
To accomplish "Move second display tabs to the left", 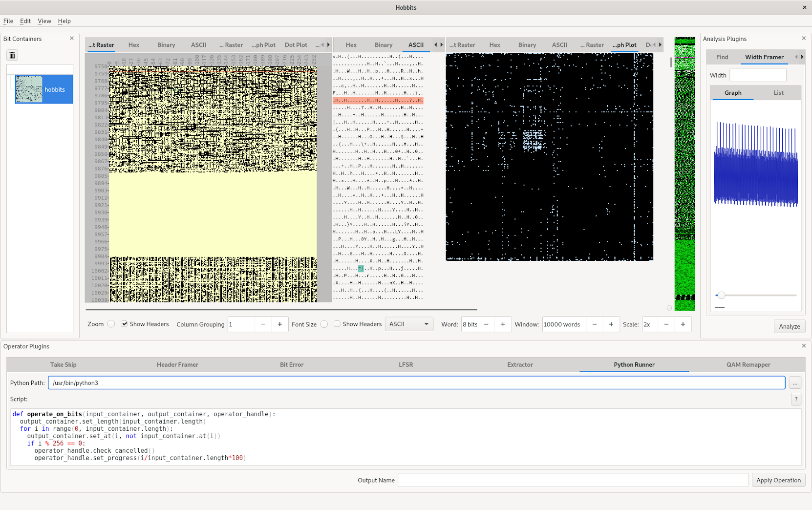I will click(x=436, y=45).
